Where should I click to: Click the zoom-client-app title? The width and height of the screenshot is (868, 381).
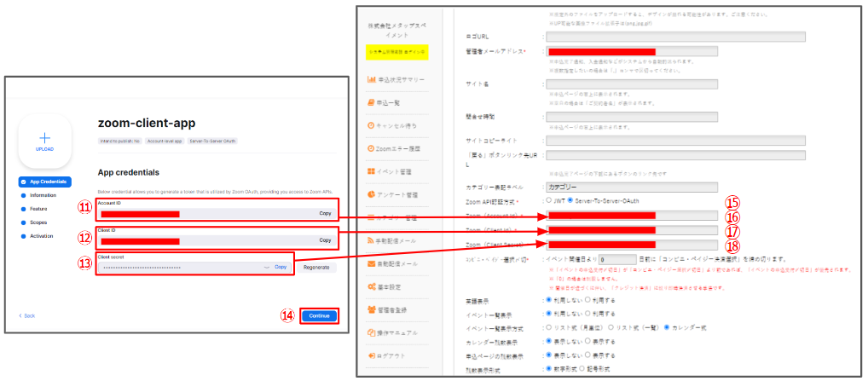147,122
